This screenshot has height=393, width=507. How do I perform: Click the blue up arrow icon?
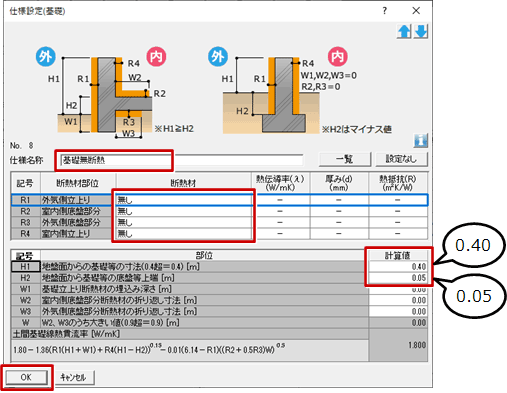(404, 32)
